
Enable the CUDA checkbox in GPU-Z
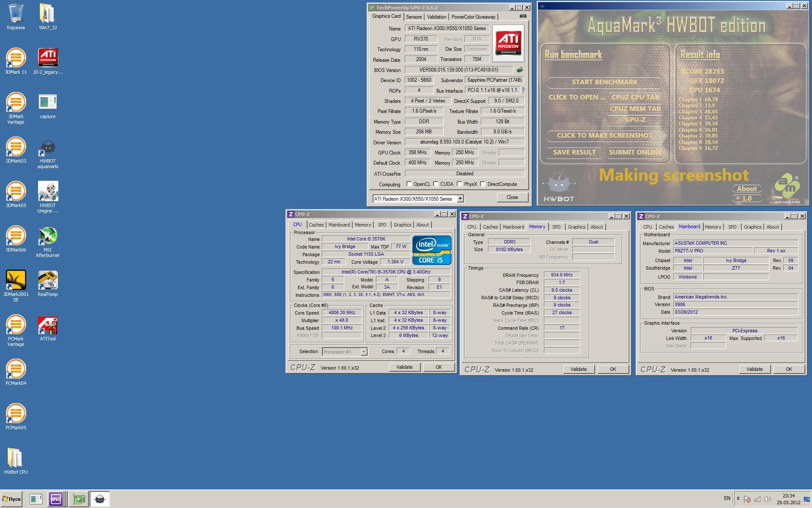click(x=436, y=184)
